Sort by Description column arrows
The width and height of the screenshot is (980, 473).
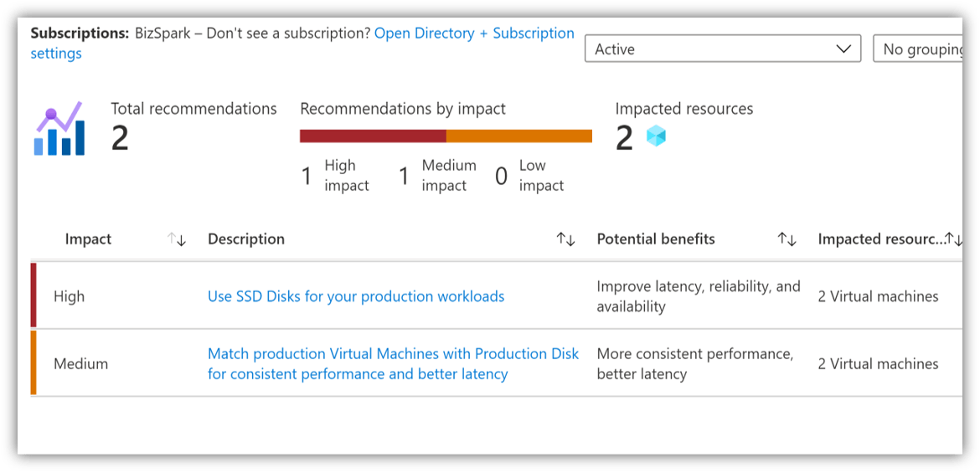coord(565,239)
